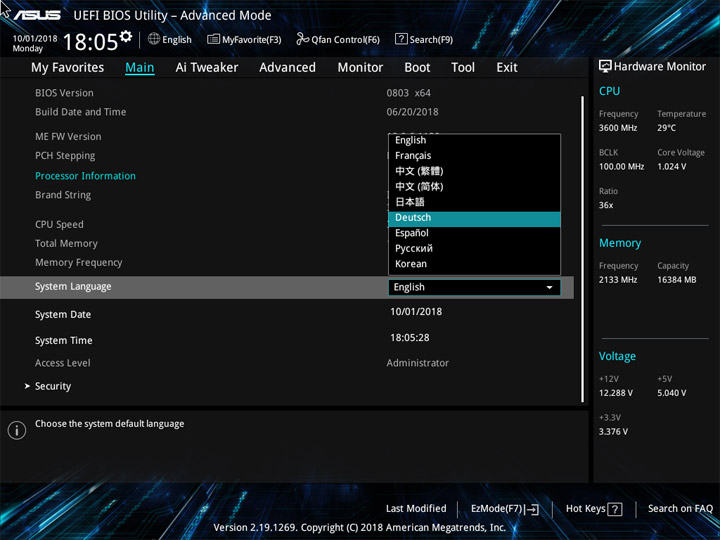This screenshot has height=540, width=720.
Task: Click the System Language dropdown arrow
Action: coord(549,287)
